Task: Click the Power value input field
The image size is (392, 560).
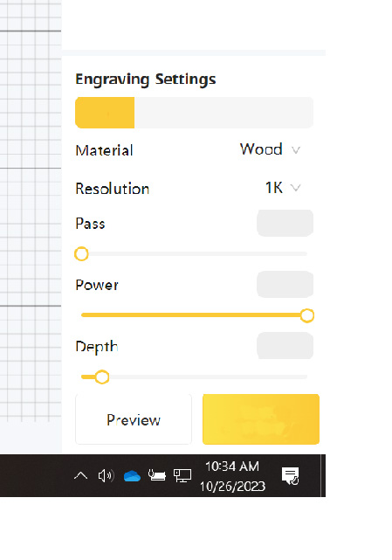Action: pos(285,284)
